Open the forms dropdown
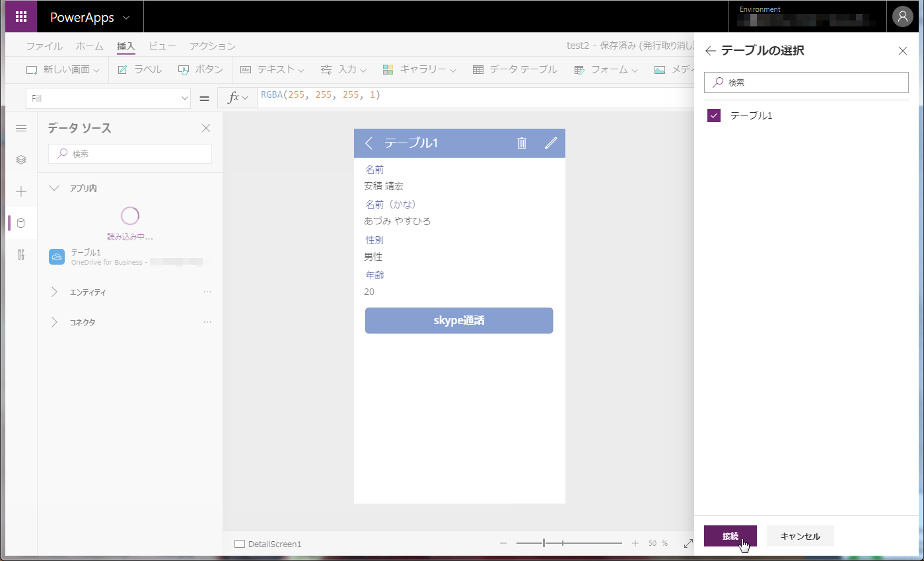 click(606, 69)
